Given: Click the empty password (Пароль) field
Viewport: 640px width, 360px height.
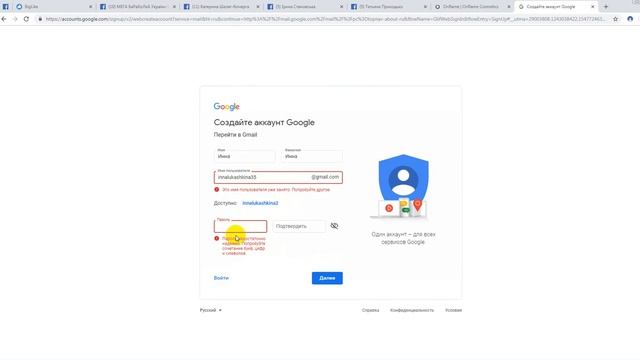Looking at the screenshot, I should pos(240,226).
